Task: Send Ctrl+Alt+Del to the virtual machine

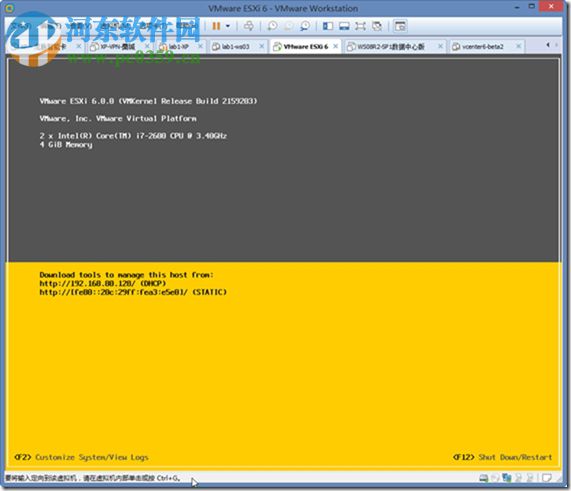Action: 249,26
